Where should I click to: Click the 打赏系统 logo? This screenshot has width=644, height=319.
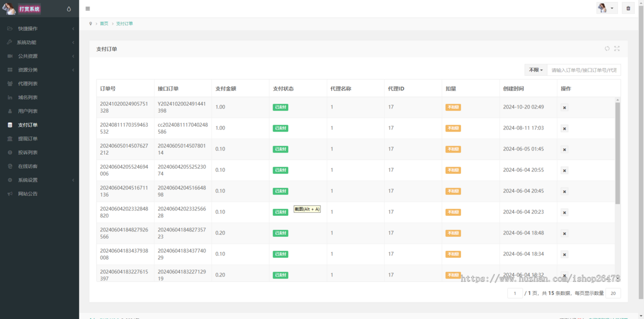click(29, 9)
